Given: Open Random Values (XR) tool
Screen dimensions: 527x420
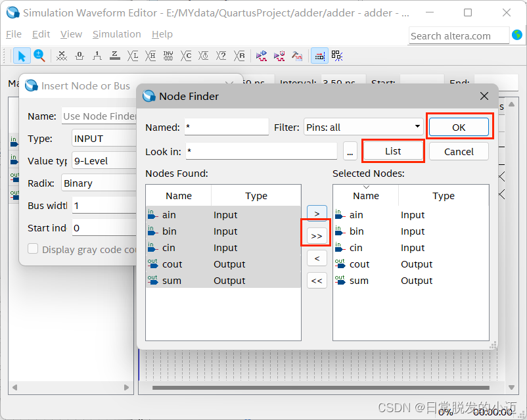Looking at the screenshot, I should tap(239, 56).
